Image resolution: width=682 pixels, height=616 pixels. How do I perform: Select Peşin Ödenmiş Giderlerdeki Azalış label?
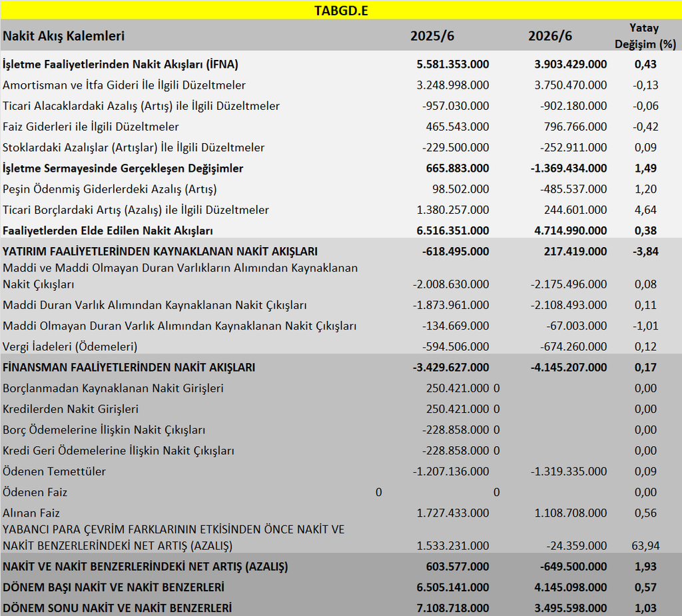pyautogui.click(x=110, y=189)
